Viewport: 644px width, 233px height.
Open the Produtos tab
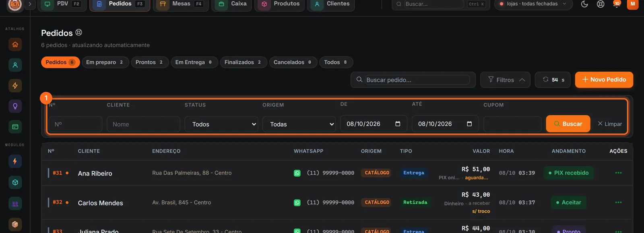point(279,4)
